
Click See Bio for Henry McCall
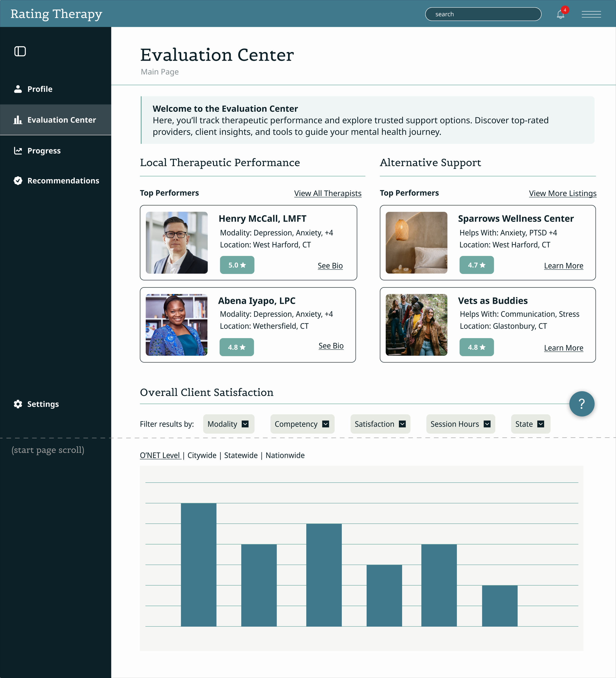pos(330,266)
